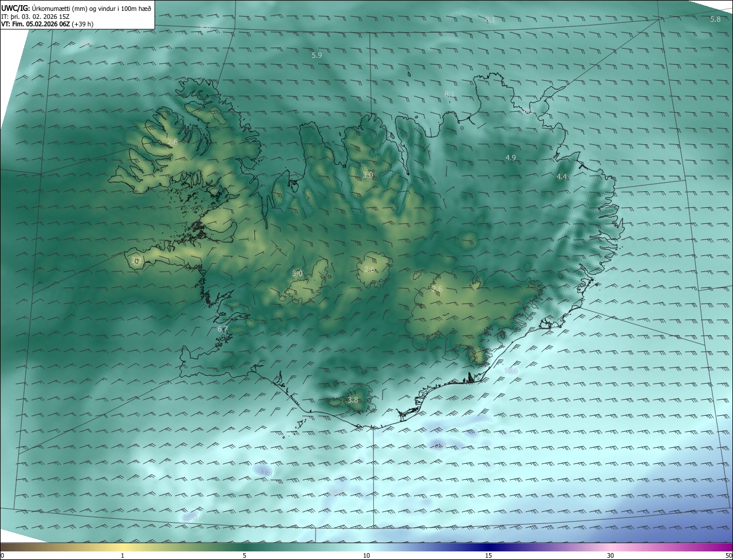Click the 4.4 value in east Iceland
The height and width of the screenshot is (560, 733).
click(x=562, y=177)
